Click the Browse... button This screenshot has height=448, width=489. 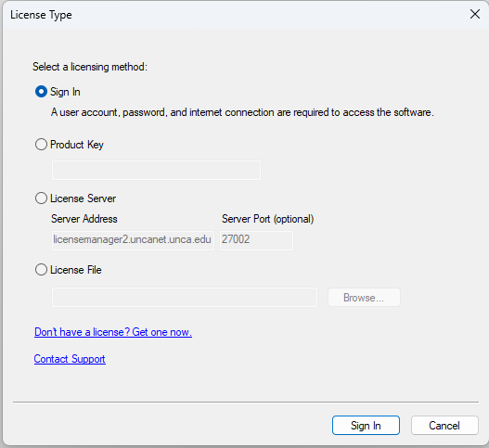(364, 298)
